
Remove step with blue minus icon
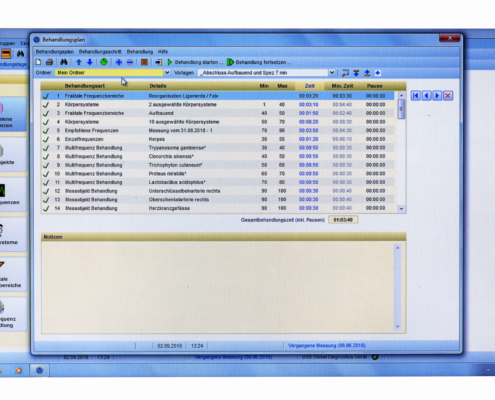tap(130, 62)
